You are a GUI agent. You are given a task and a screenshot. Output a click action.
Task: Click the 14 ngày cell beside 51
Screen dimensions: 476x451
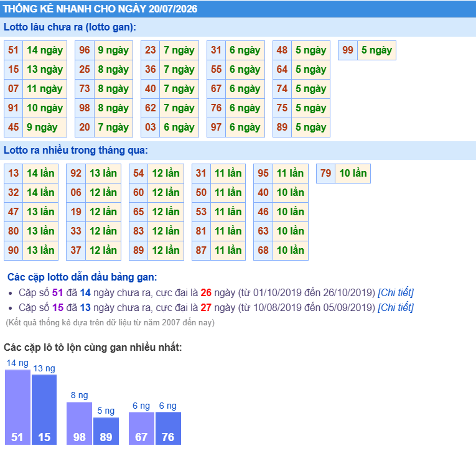pos(45,50)
